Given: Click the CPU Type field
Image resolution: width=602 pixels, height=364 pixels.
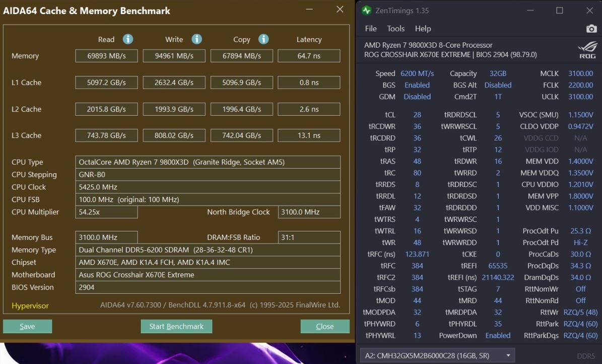Looking at the screenshot, I should point(208,162).
